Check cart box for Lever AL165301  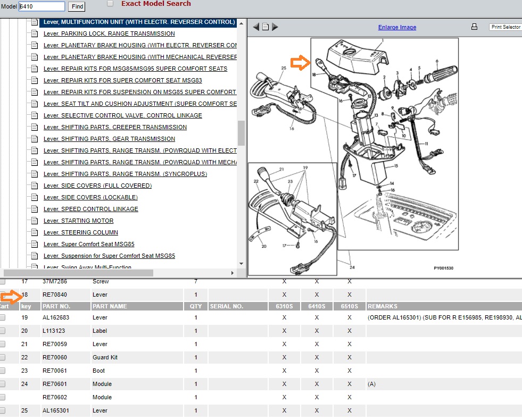(3, 410)
